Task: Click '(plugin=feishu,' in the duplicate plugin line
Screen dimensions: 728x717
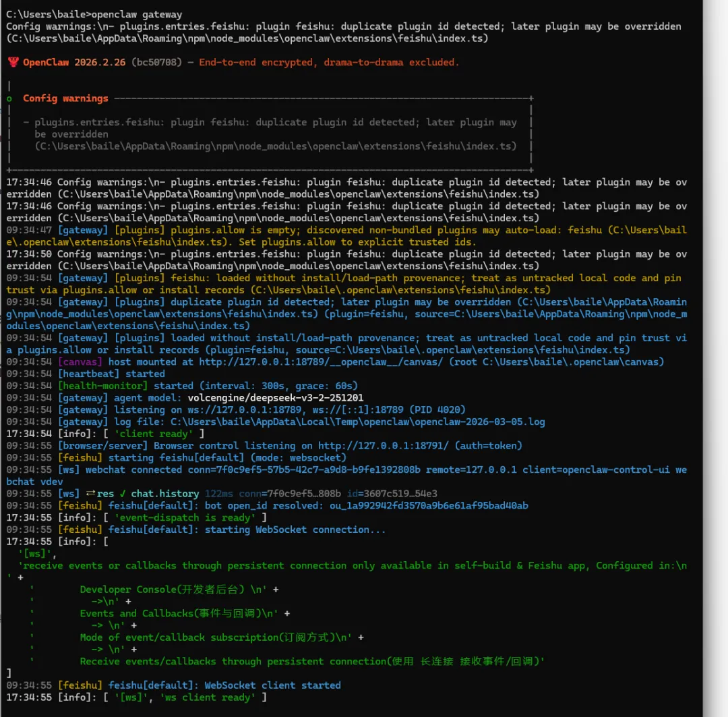Action: click(366, 314)
